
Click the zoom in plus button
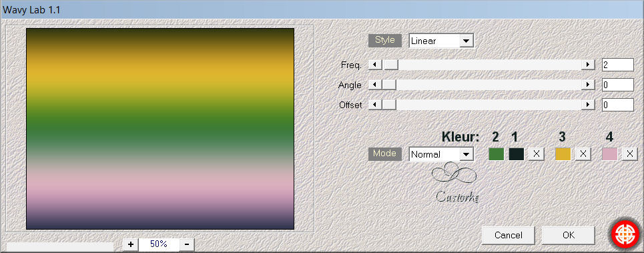(131, 244)
